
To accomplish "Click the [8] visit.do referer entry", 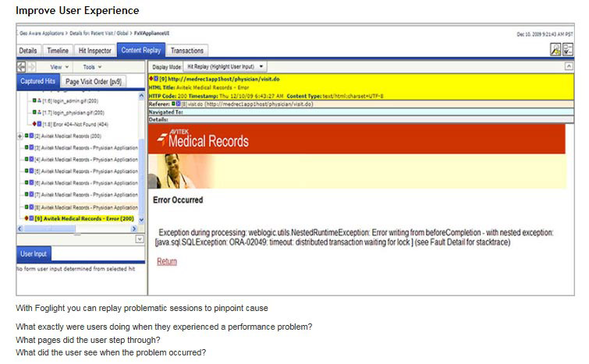I will point(247,104).
